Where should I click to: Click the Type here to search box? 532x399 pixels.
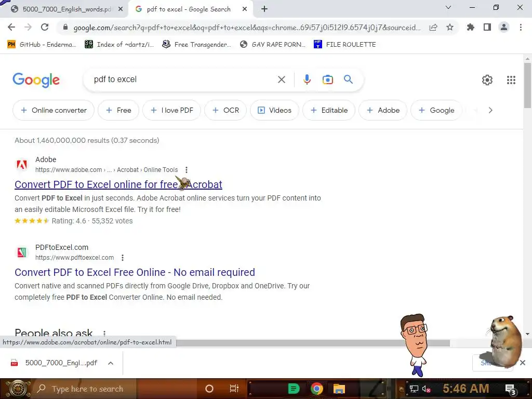pos(87,389)
